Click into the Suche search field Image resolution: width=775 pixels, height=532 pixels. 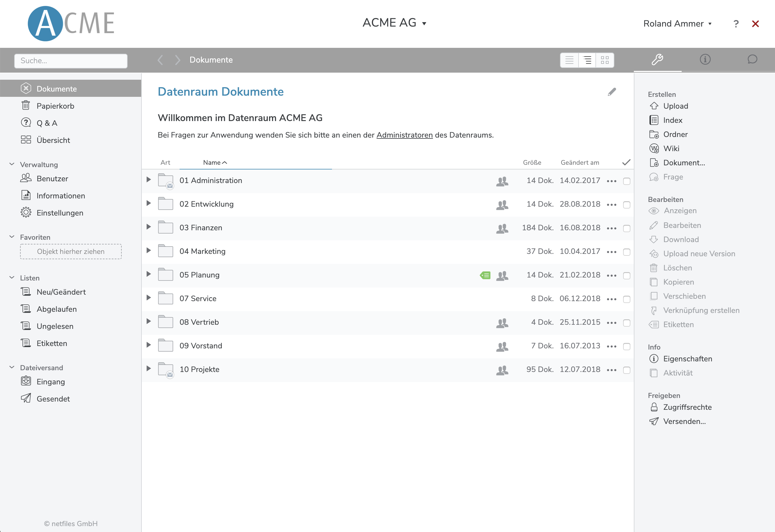71,61
